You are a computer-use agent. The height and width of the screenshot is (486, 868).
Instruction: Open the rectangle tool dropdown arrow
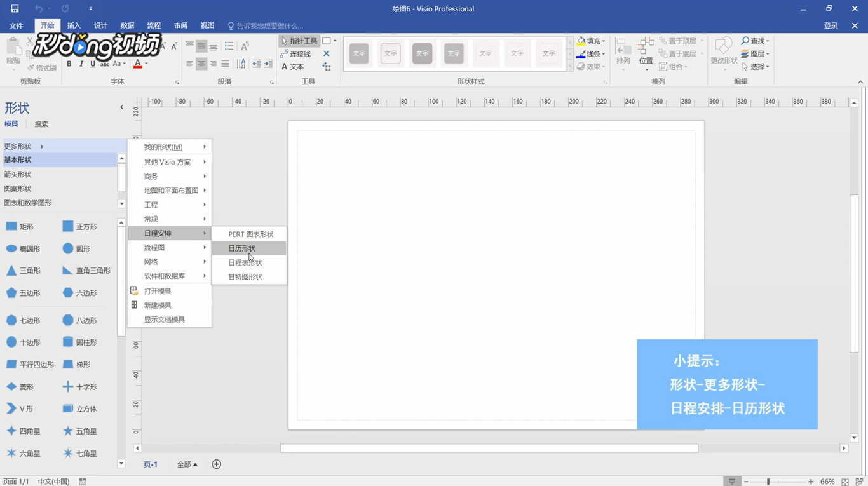335,41
